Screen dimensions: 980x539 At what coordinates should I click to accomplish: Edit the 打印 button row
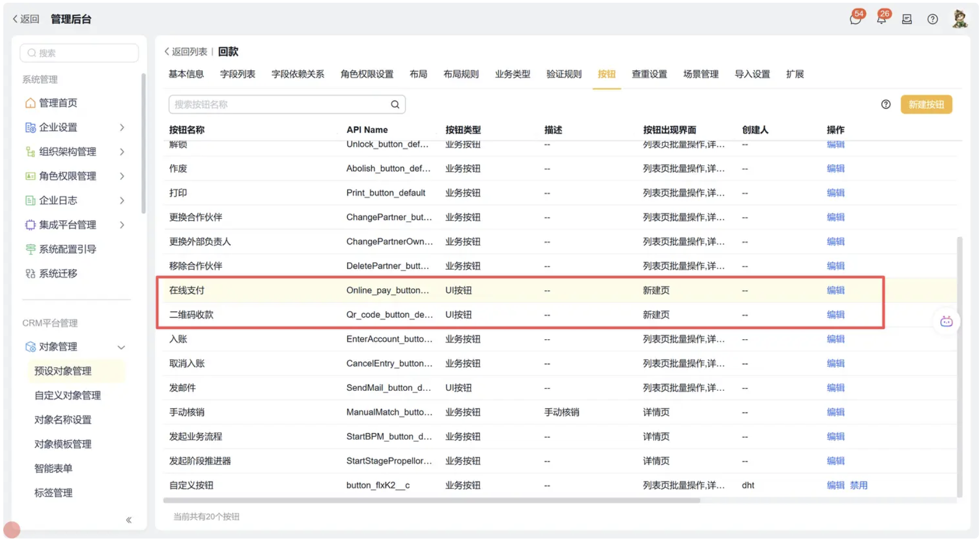pyautogui.click(x=836, y=193)
